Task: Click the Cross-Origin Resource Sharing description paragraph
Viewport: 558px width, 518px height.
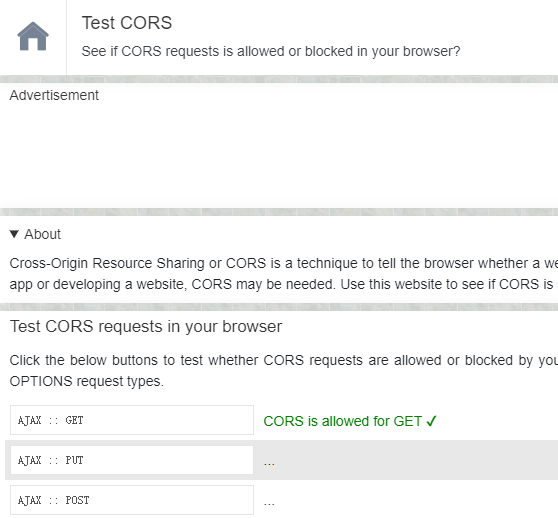Action: [284, 274]
